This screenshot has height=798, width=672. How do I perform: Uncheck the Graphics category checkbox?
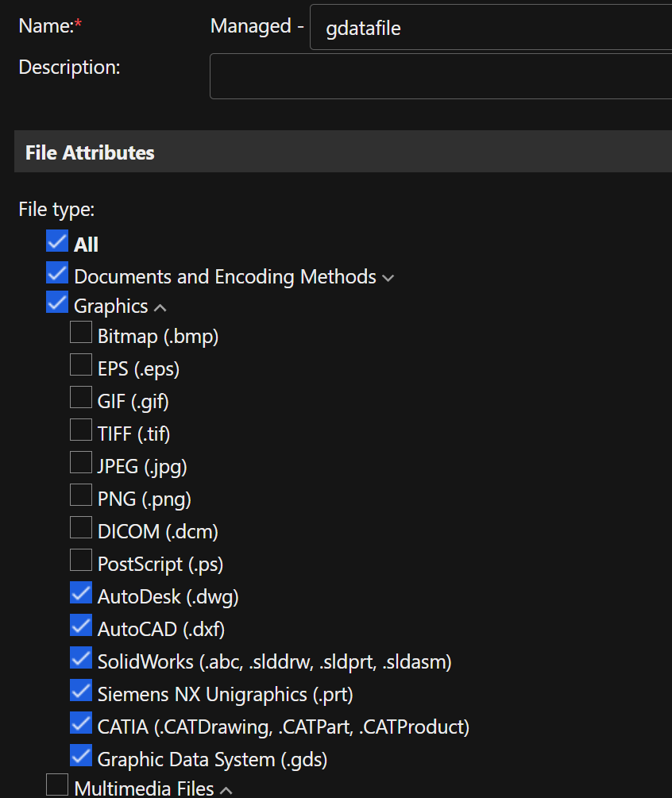tap(57, 303)
